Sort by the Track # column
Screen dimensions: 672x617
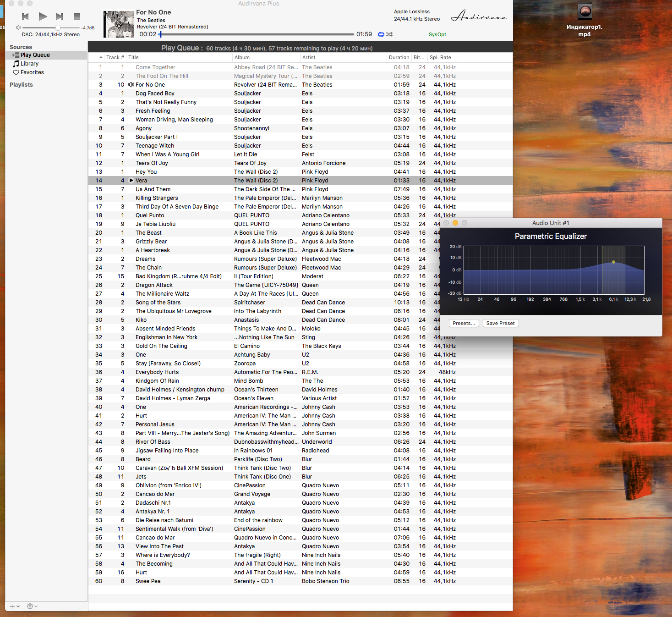click(115, 58)
